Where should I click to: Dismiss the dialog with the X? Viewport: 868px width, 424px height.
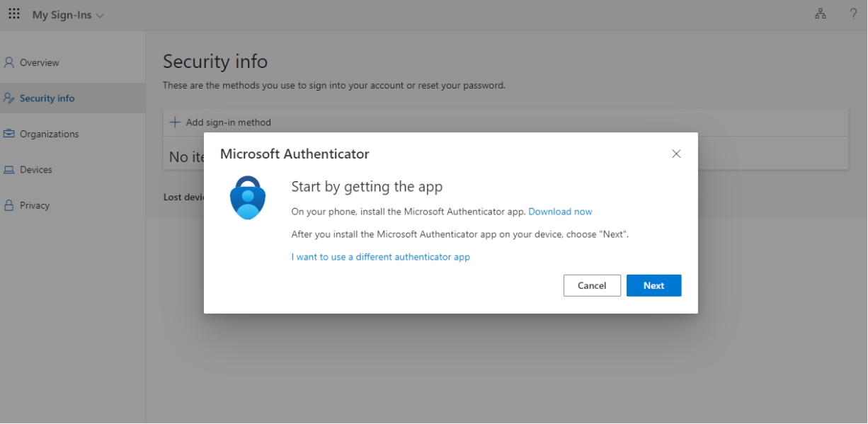tap(676, 154)
